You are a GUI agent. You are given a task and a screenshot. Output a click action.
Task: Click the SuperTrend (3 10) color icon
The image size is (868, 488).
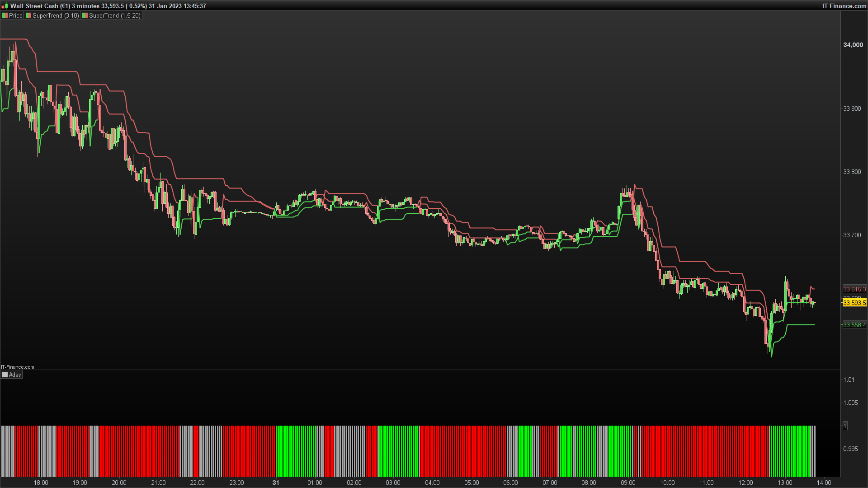28,15
